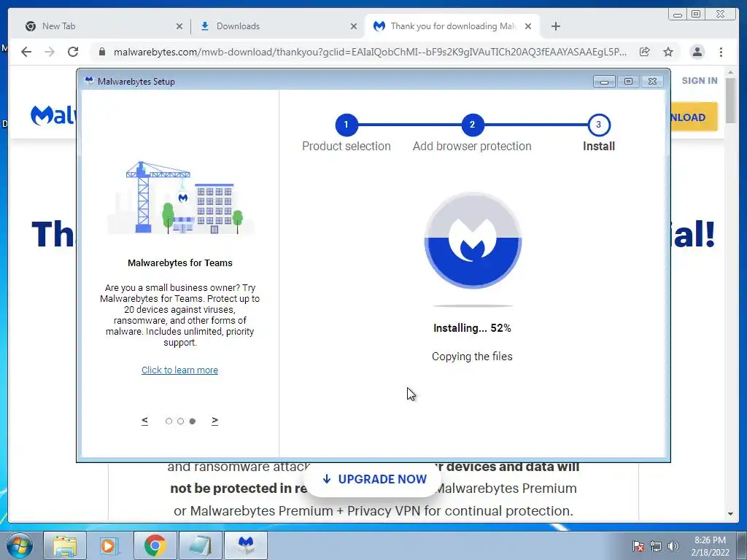Click the browser page scroll-down arrow
Viewport: 747px width, 560px height.
point(730,514)
